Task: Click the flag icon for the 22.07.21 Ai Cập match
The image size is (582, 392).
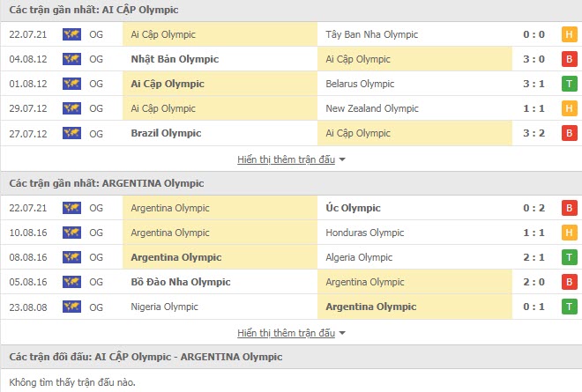Action: click(x=71, y=35)
